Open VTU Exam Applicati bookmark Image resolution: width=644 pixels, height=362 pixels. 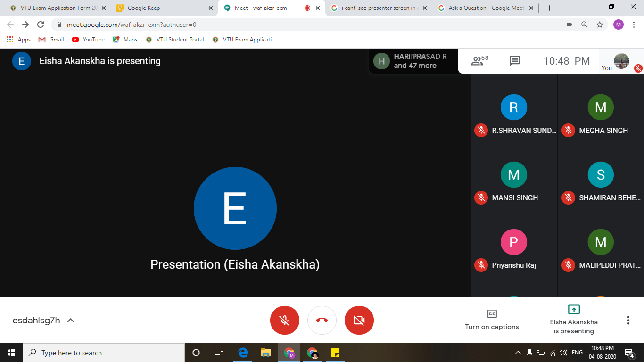(244, 40)
